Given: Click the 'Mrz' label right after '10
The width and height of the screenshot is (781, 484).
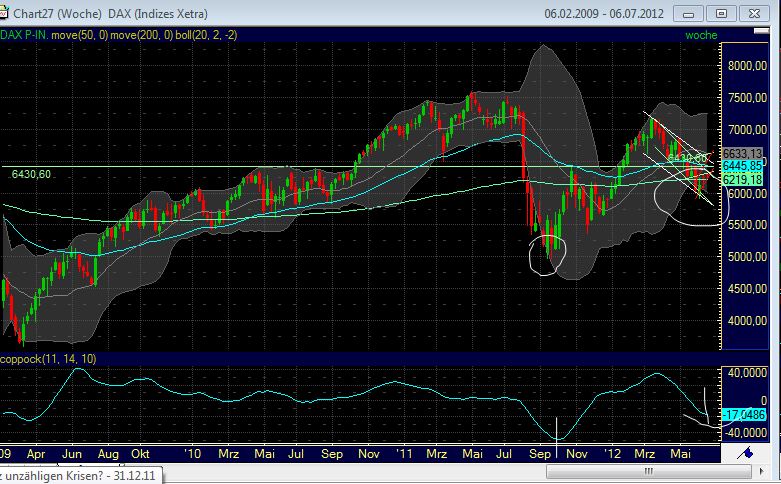Looking at the screenshot, I should tap(229, 454).
